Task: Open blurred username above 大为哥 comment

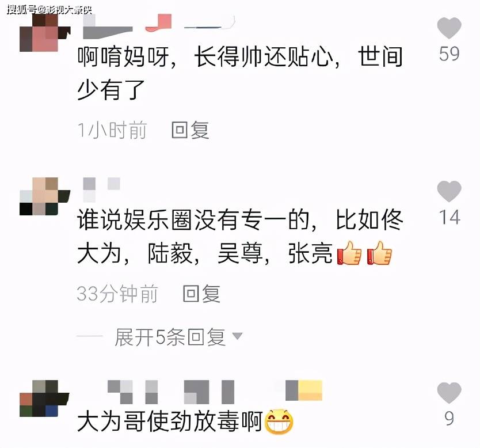Action: pyautogui.click(x=215, y=392)
